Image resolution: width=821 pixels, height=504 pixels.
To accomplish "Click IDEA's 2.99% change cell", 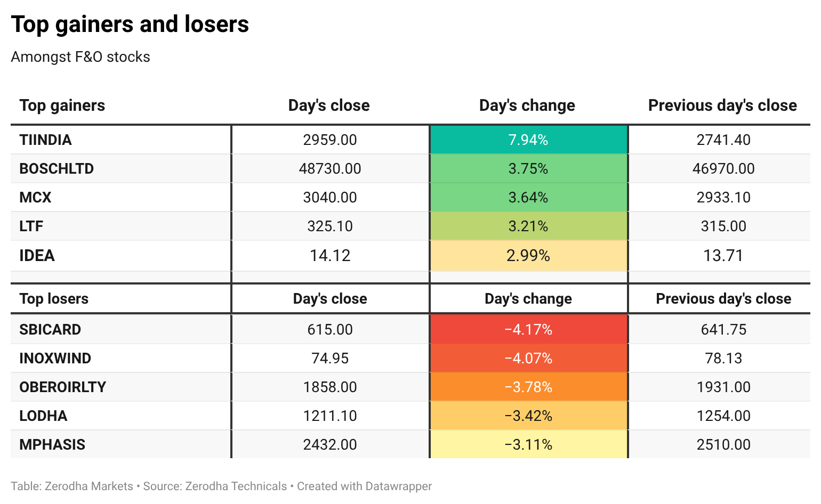I will [528, 256].
